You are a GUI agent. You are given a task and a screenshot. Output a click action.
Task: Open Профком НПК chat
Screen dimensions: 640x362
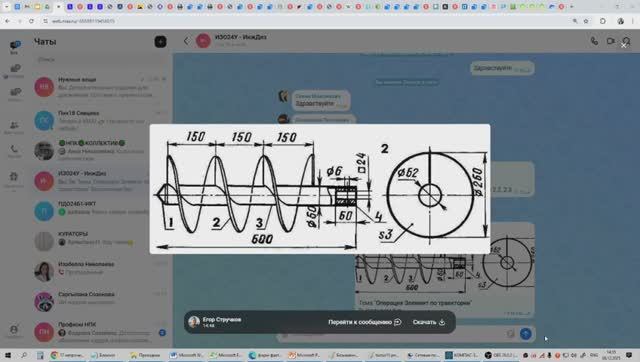coord(100,331)
